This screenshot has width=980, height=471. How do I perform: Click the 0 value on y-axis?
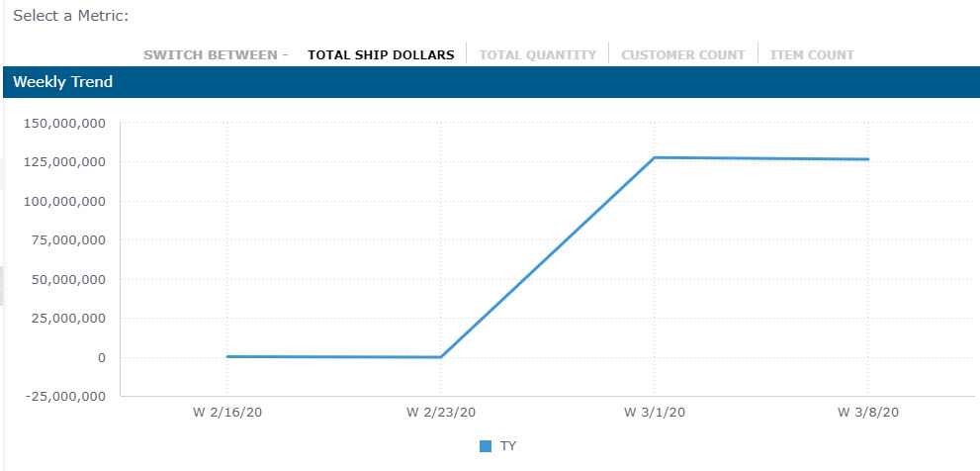click(101, 357)
